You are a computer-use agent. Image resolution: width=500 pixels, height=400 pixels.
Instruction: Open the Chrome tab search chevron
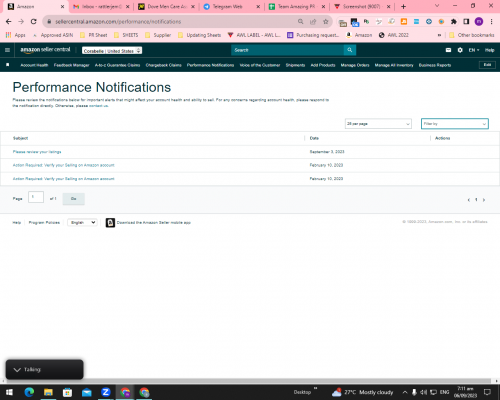pyautogui.click(x=437, y=6)
